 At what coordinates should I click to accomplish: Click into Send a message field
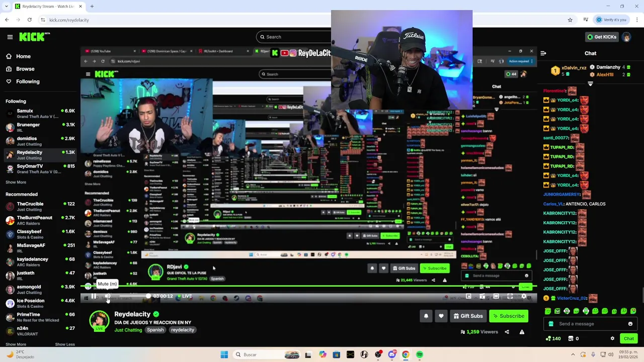pyautogui.click(x=590, y=324)
